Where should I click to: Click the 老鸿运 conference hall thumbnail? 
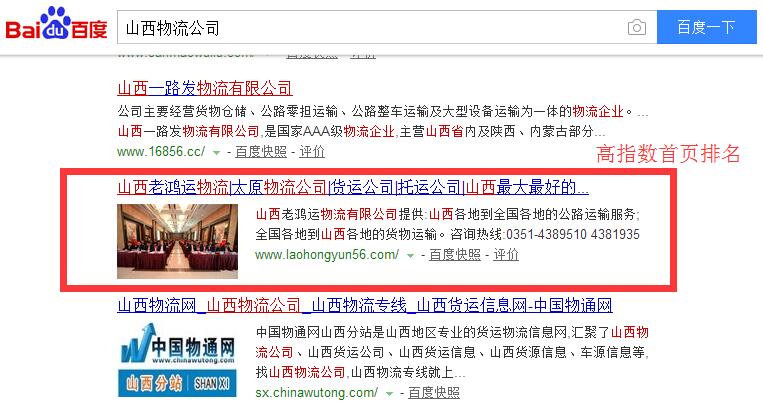178,241
